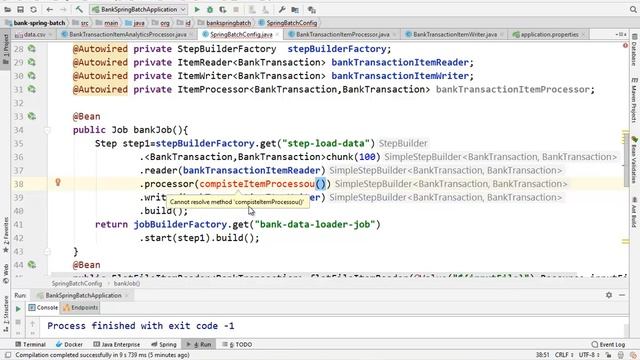The width and height of the screenshot is (640, 360).
Task: Open the BankTransactionItemProcessor.java tab
Action: (342, 35)
